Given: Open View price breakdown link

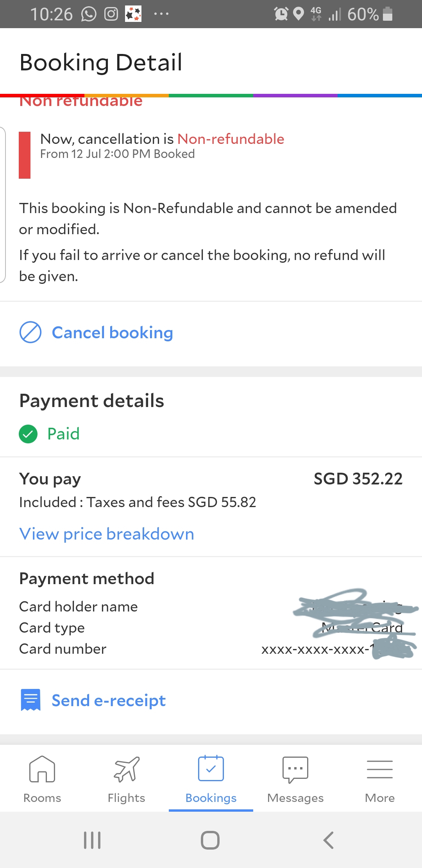Looking at the screenshot, I should tap(107, 534).
